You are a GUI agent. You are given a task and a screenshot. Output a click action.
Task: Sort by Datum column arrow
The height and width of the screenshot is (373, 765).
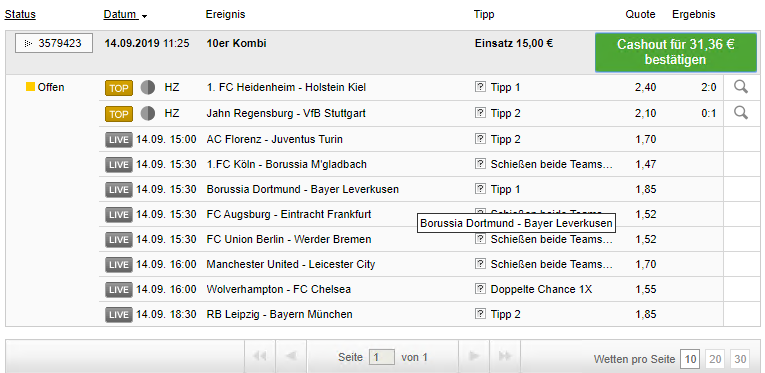[x=144, y=16]
